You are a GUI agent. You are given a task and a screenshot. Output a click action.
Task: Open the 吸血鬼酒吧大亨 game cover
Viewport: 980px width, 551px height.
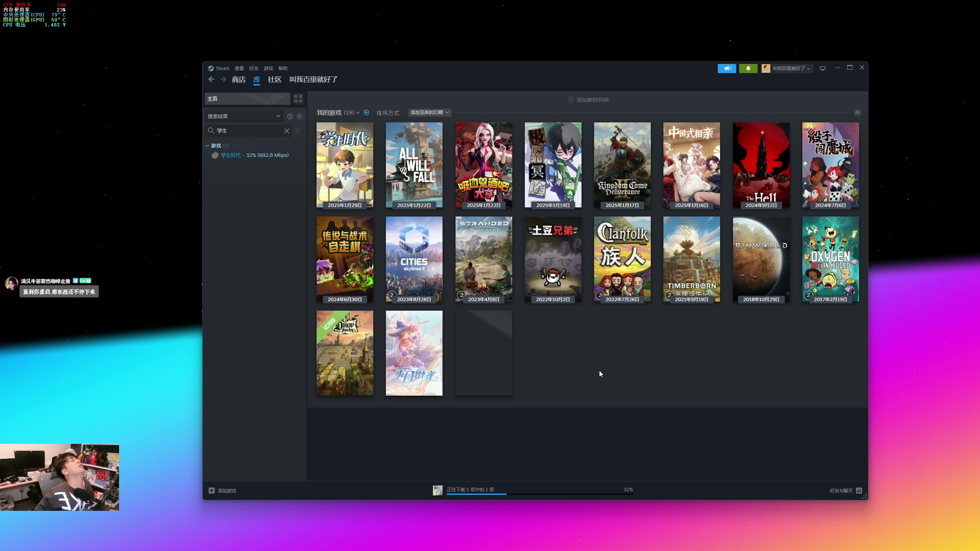484,165
